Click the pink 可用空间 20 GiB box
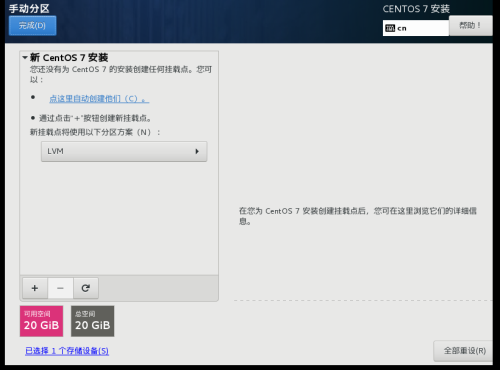Viewport: 500px width, 370px height. point(41,321)
